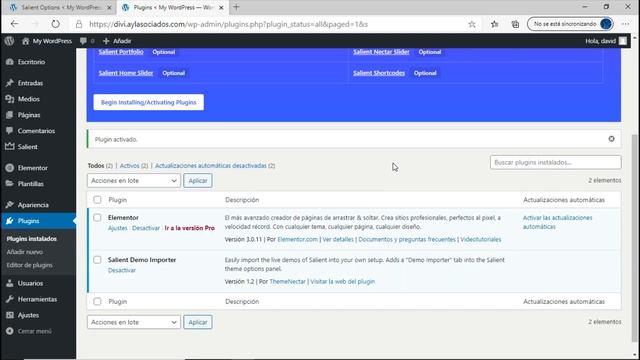Click the Añadir plus in admin bar
The height and width of the screenshot is (360, 640).
(117, 41)
